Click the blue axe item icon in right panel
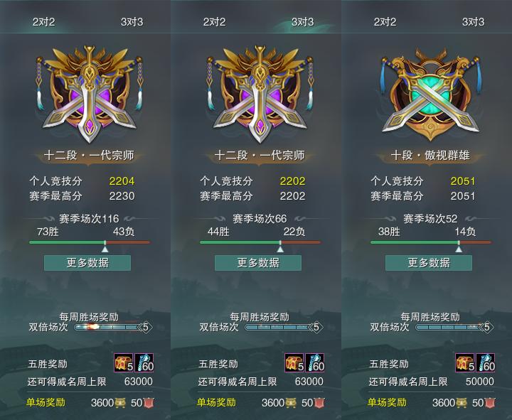Image resolution: width=512 pixels, height=420 pixels. [x=486, y=362]
